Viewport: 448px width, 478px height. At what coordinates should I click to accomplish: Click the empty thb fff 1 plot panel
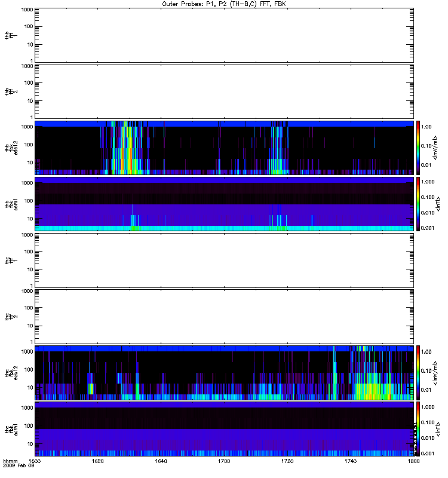[x=225, y=35]
